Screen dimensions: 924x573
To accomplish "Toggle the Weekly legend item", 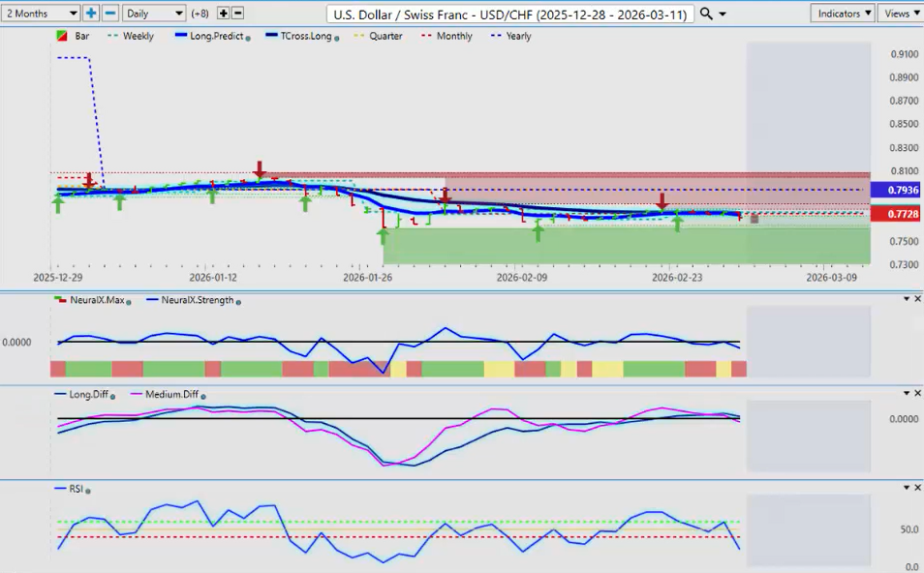I will 138,36.
